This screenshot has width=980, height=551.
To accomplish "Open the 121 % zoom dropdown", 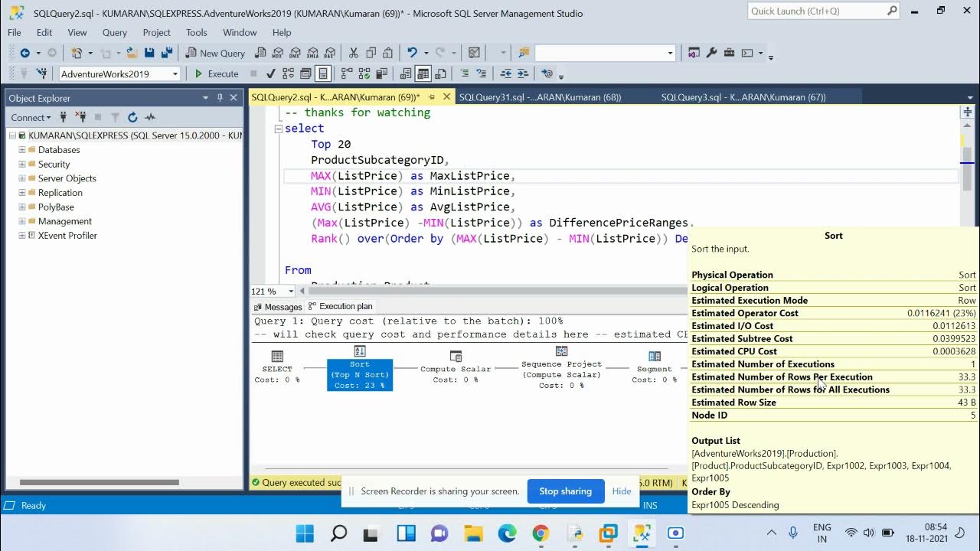I will coord(291,292).
